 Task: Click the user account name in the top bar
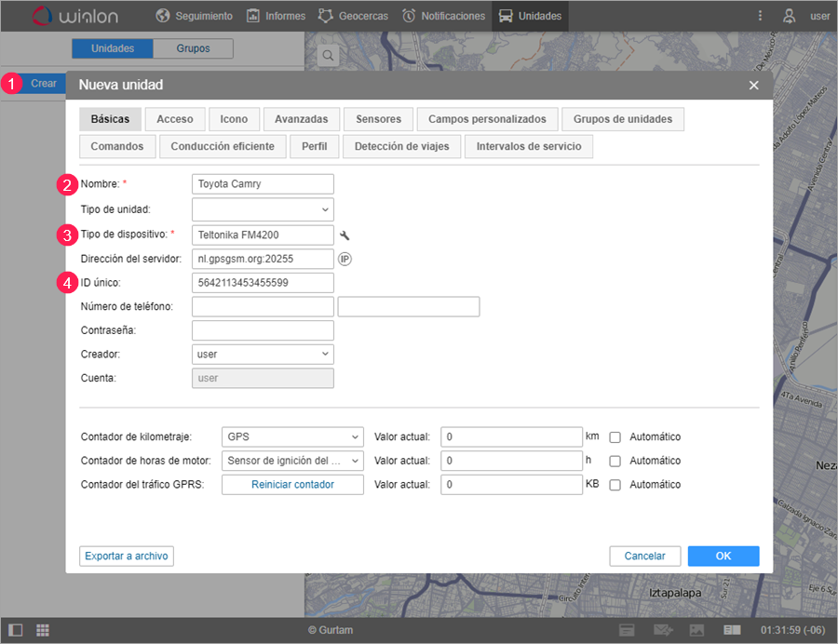click(819, 16)
